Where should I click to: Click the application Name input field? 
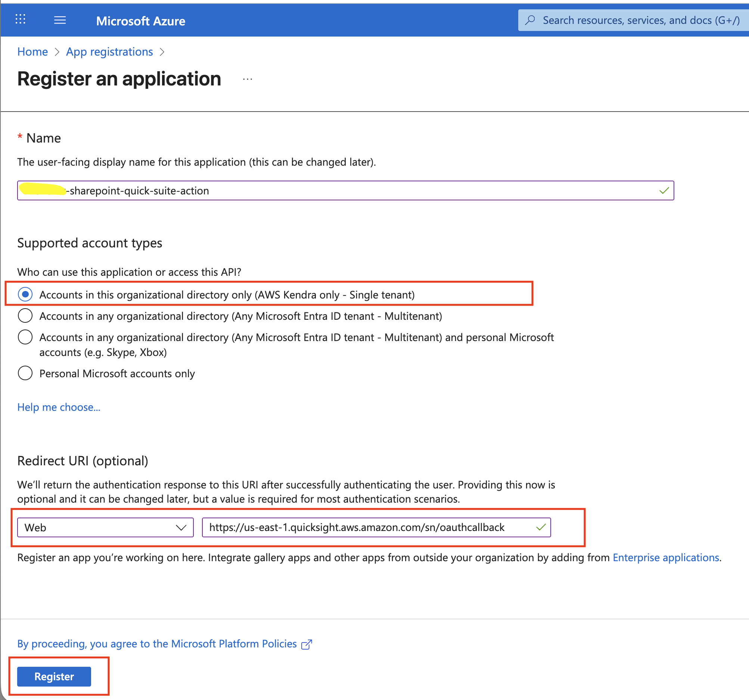pyautogui.click(x=339, y=191)
